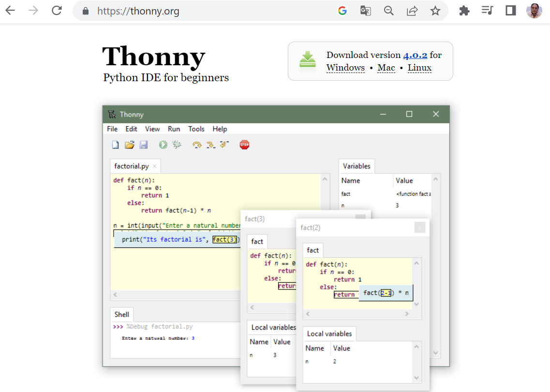The width and height of the screenshot is (550, 392).
Task: Share this page icon
Action: coord(412,11)
